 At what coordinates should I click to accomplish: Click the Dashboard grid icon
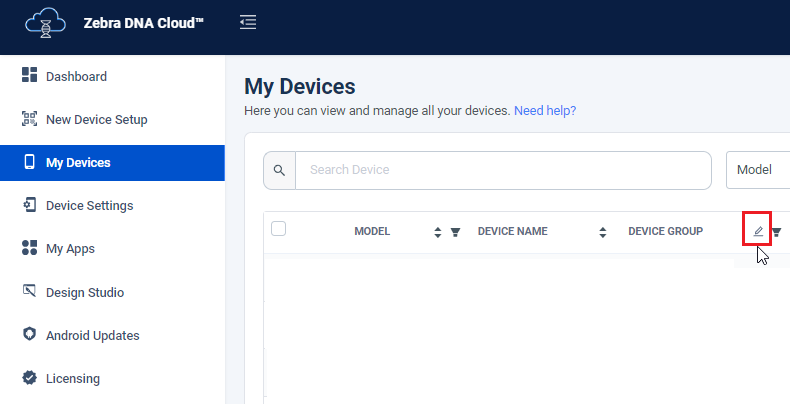(x=29, y=75)
